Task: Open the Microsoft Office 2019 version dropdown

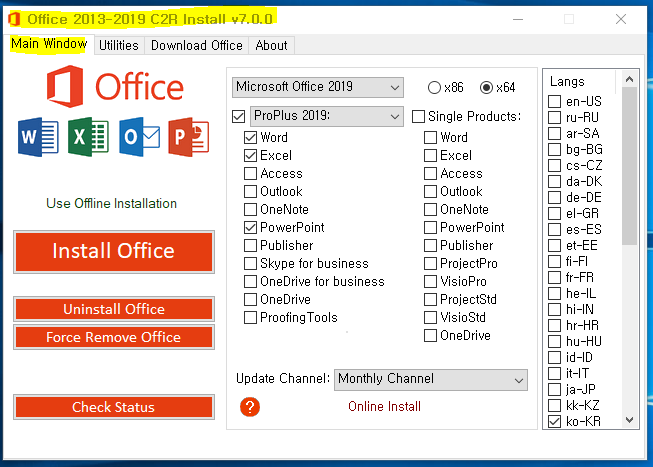Action: click(318, 87)
